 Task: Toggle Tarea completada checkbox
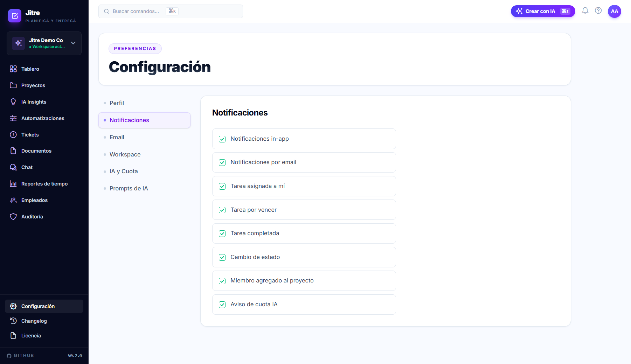(x=222, y=233)
